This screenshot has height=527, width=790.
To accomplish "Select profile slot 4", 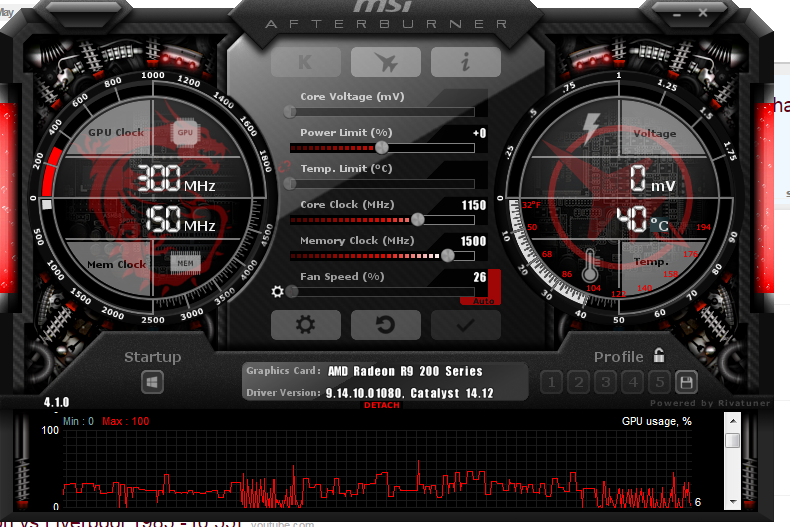I will pyautogui.click(x=633, y=382).
